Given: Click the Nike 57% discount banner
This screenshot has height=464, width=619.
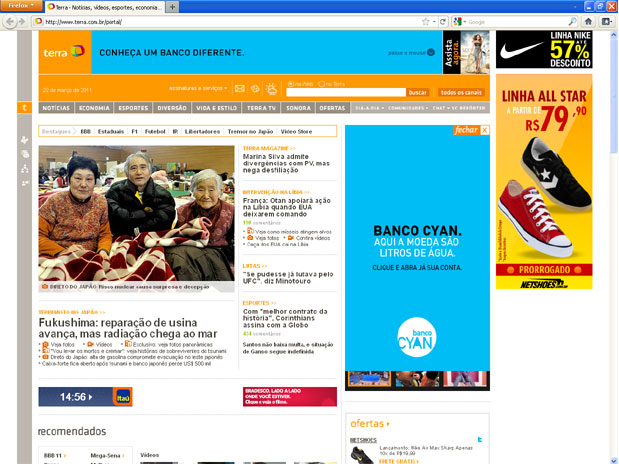Looking at the screenshot, I should click(x=544, y=49).
